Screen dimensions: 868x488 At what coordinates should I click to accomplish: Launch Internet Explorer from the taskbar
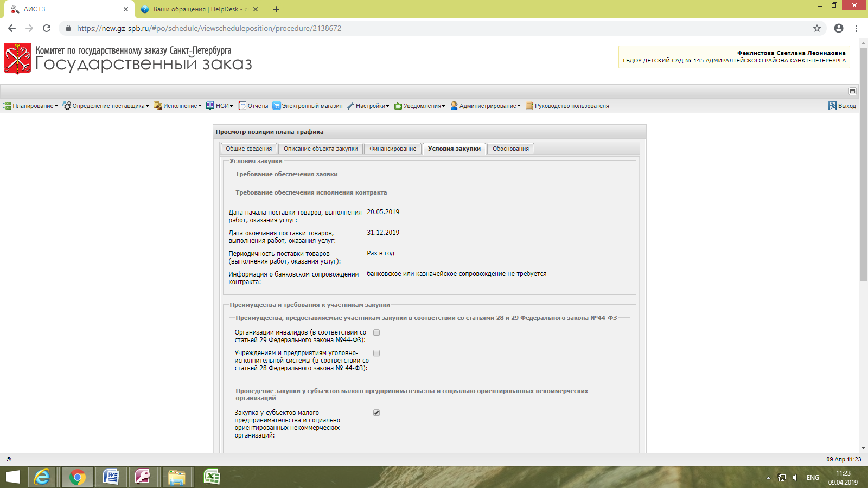pos(42,477)
